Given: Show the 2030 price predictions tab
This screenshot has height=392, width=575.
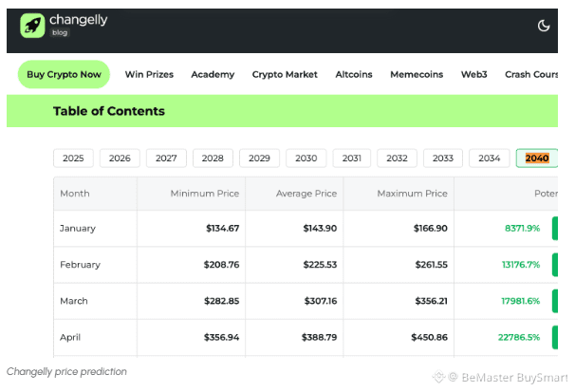Looking at the screenshot, I should click(x=306, y=159).
